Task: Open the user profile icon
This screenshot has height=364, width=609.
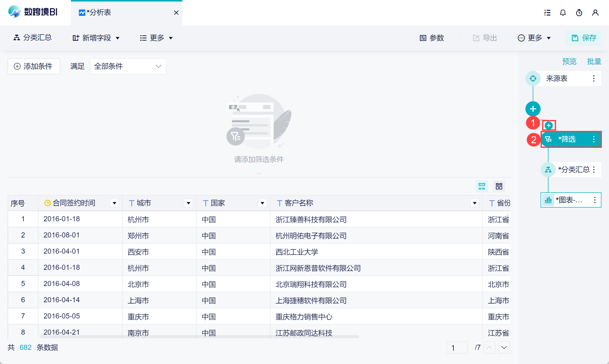Action: 595,13
